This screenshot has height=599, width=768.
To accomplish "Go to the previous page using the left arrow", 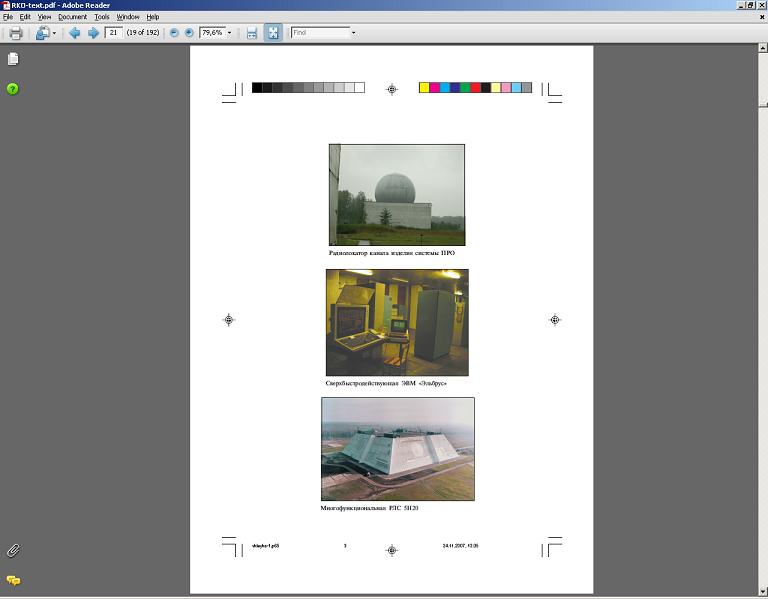I will (74, 33).
